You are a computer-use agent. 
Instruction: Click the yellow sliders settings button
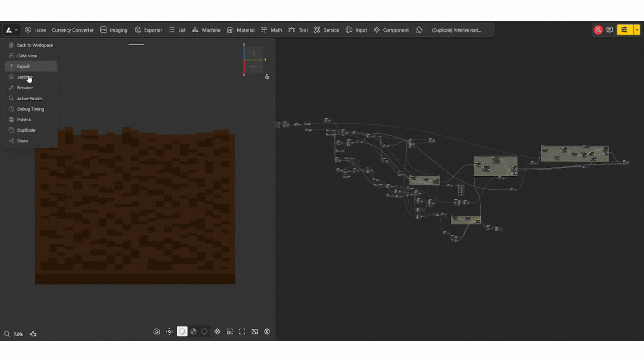[624, 30]
